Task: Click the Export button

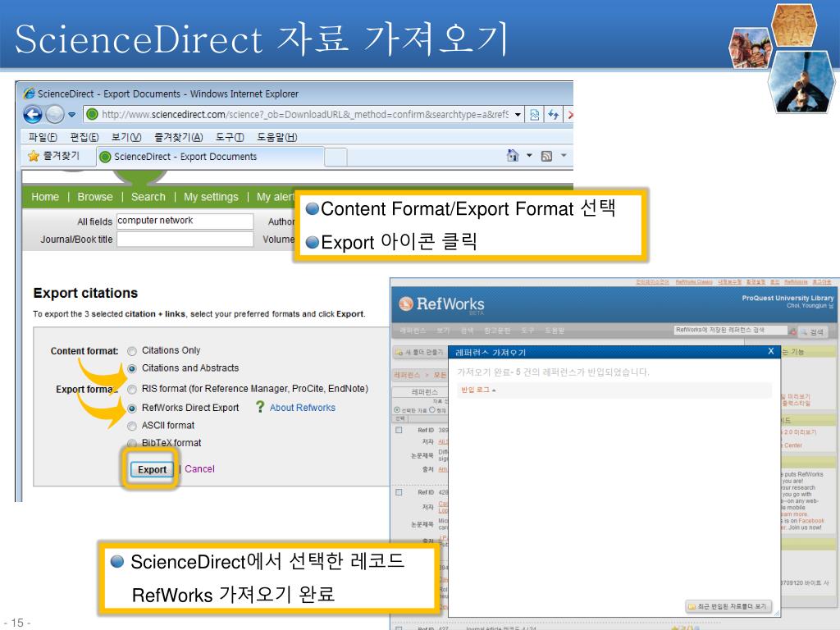Action: [152, 469]
